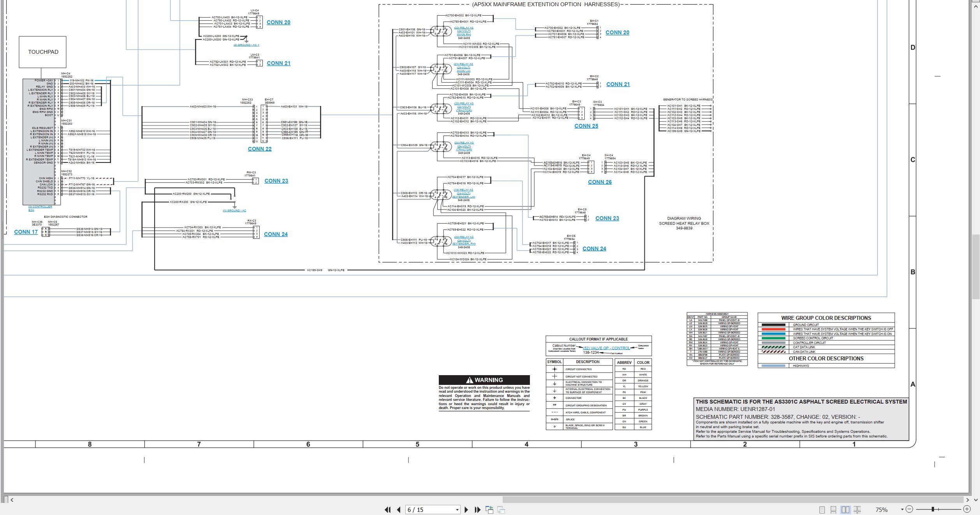This screenshot has width=980, height=515.
Task: Click the horizontal scrollbar left arrow
Action: pos(12,500)
